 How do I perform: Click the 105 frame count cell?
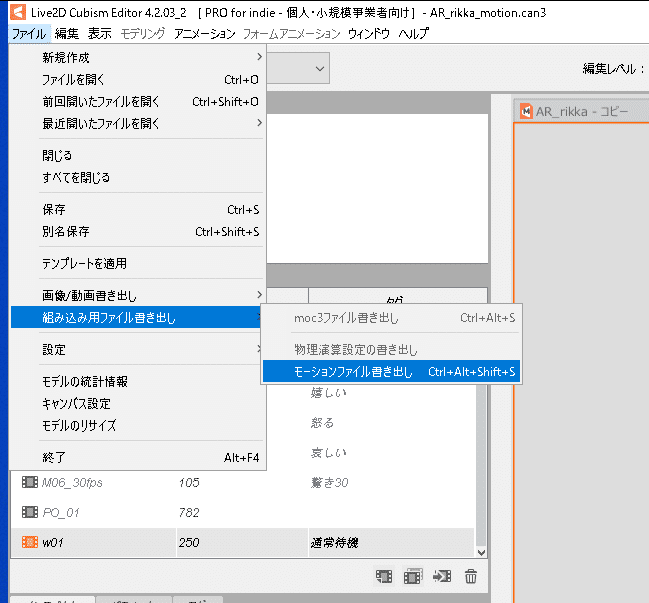242,482
